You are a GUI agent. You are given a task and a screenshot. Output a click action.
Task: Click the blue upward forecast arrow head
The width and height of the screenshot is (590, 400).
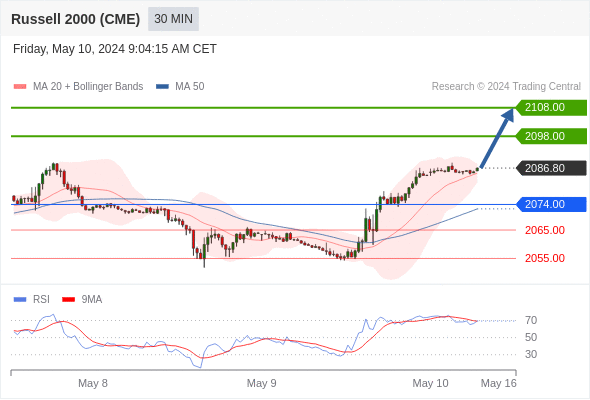[x=509, y=114]
